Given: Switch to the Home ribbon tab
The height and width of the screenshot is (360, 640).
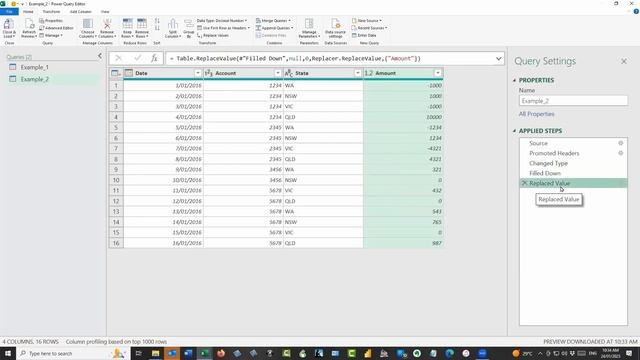Looking at the screenshot, I should pyautogui.click(x=28, y=11).
